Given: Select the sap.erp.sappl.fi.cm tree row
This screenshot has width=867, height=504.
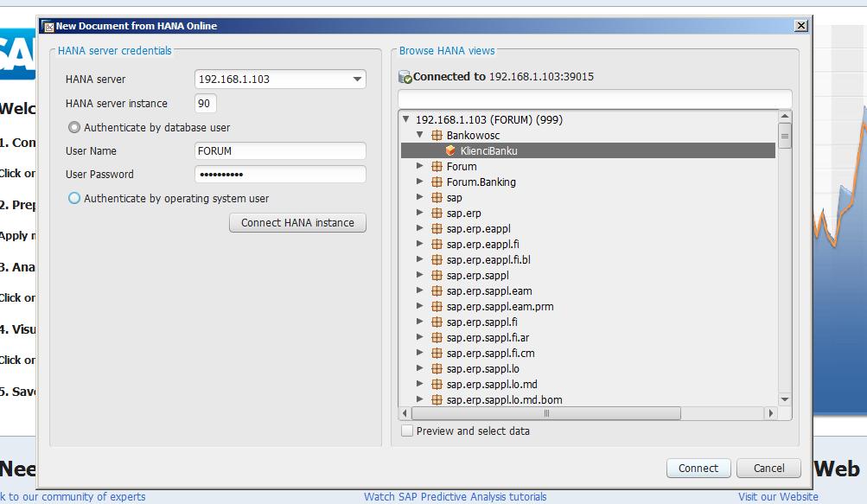Looking at the screenshot, I should 588,353.
